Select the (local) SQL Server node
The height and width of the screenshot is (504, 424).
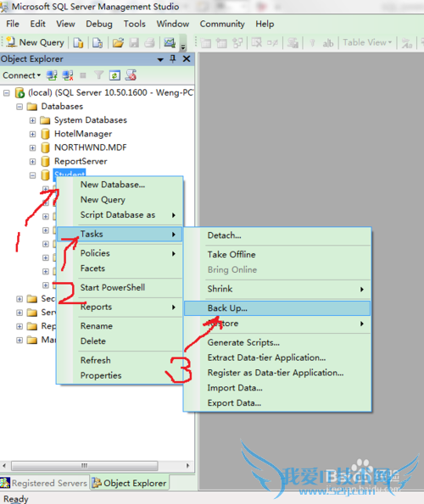point(111,92)
